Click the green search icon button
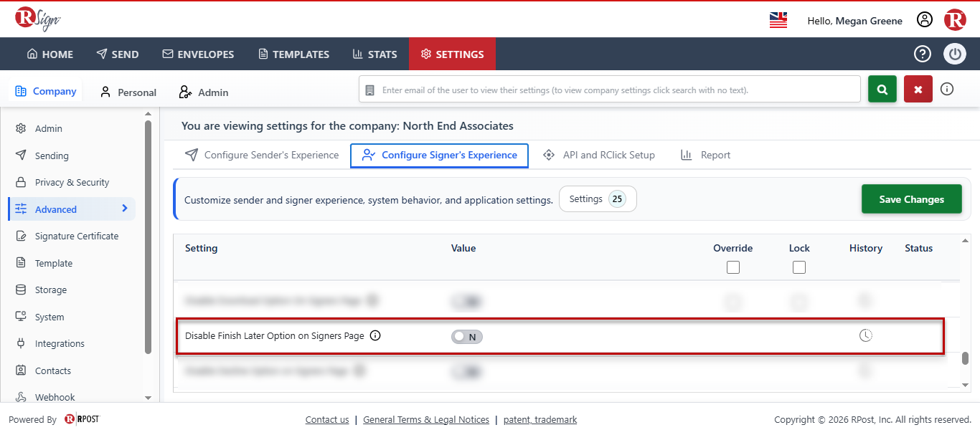 pos(882,90)
